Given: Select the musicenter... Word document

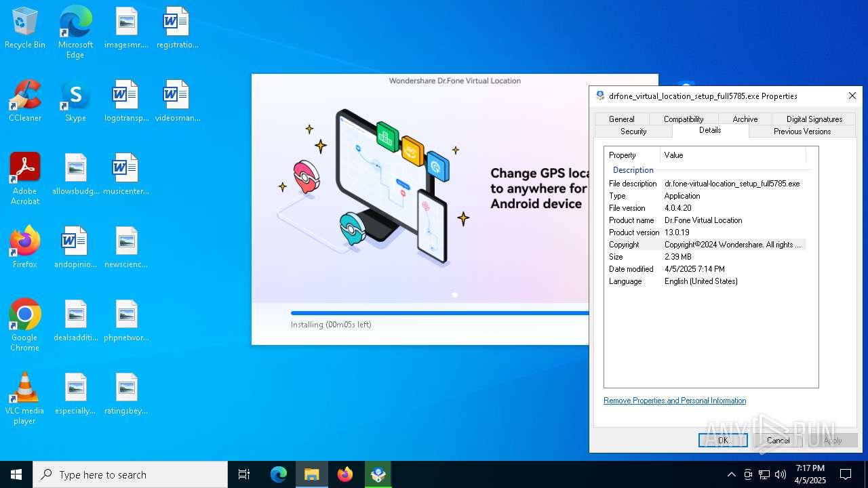Looking at the screenshot, I should 126,175.
